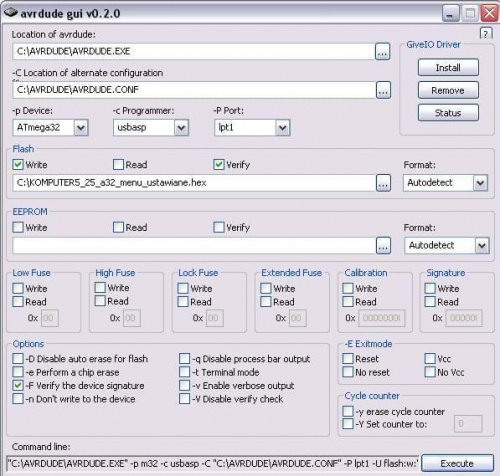The image size is (500, 476).
Task: Check Exitmode No reset option
Action: point(348,372)
